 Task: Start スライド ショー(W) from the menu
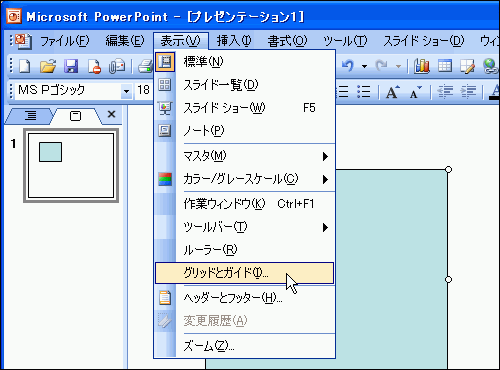(244, 108)
